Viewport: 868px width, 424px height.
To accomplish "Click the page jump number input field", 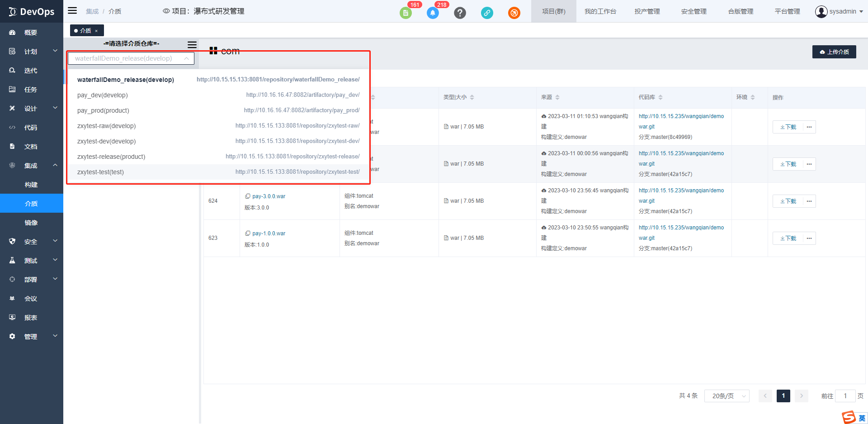I will pos(845,396).
